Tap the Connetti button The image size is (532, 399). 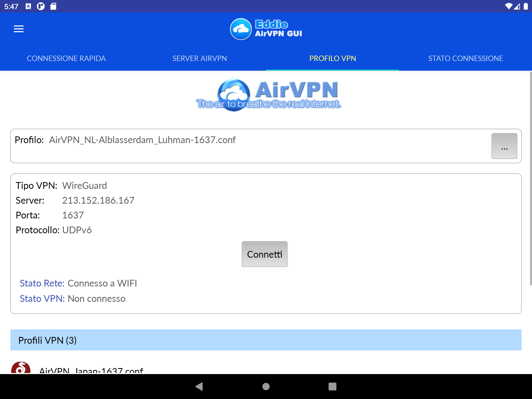[264, 254]
